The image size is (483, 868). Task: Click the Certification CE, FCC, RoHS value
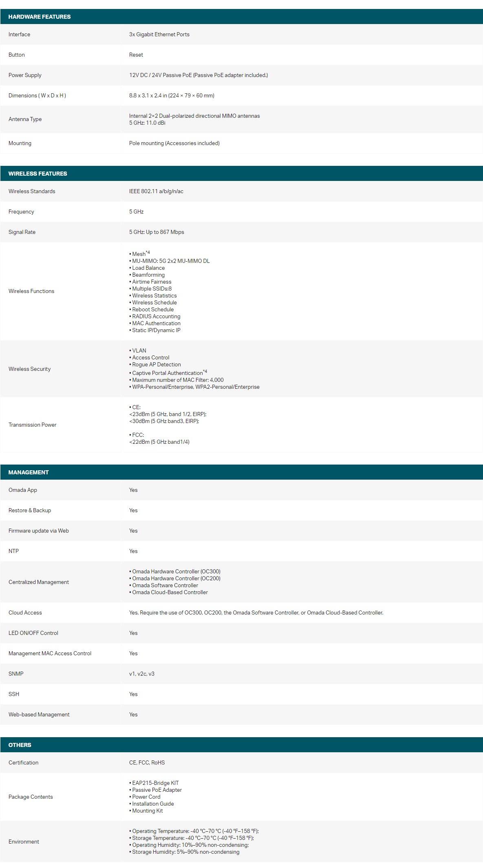pos(147,763)
